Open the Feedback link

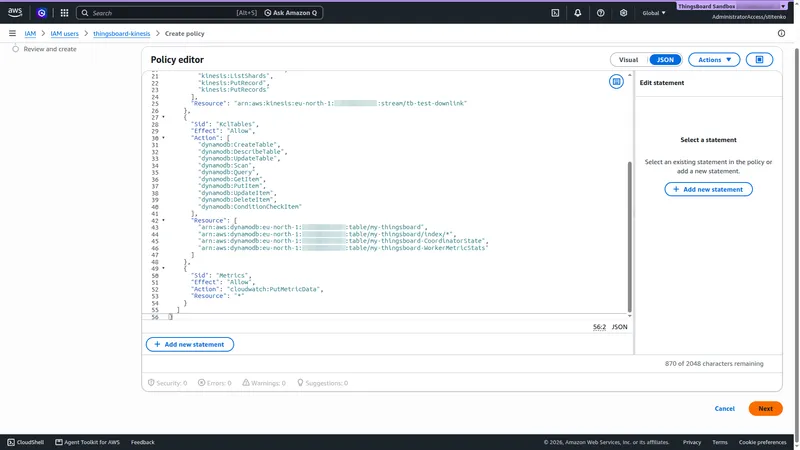142,442
